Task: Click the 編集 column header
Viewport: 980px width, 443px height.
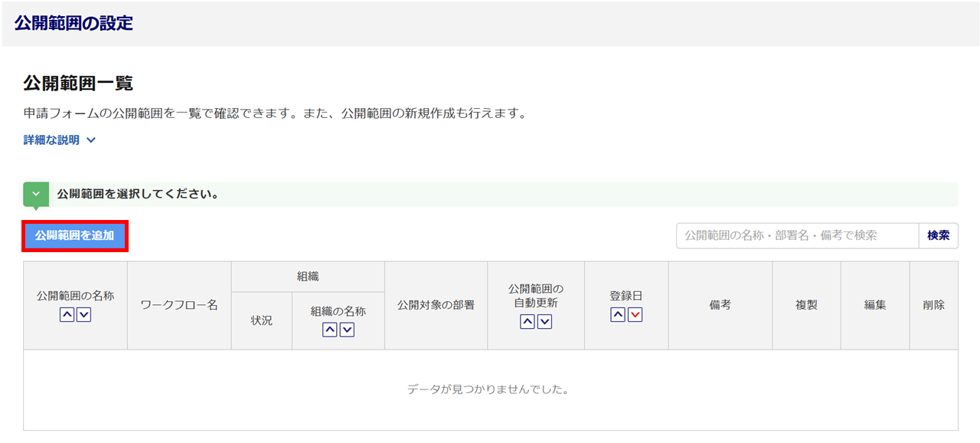Action: coord(875,305)
